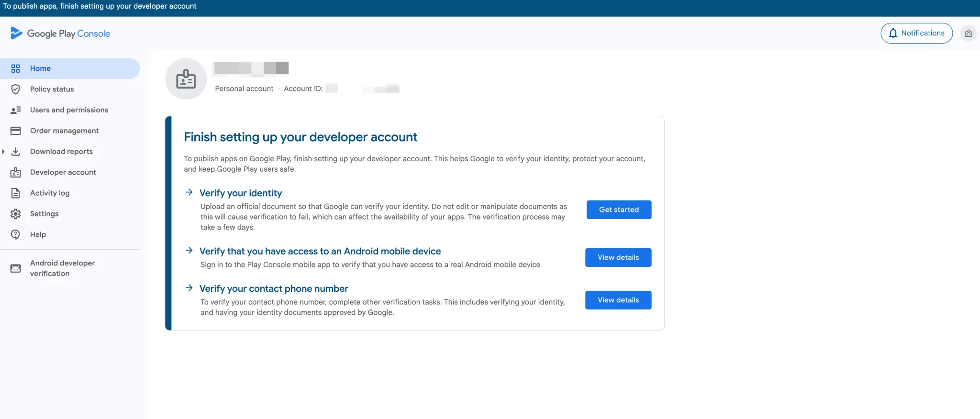
Task: Click the Finish setting up your developer account title
Action: point(301,137)
